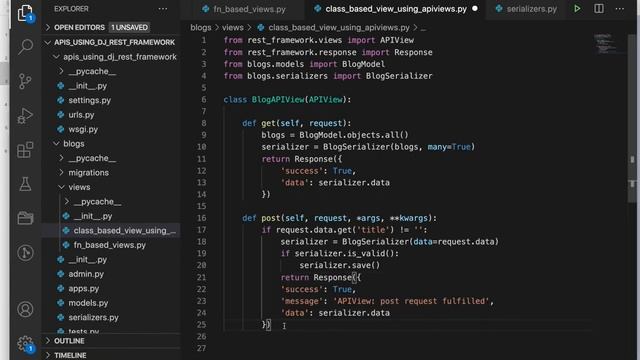This screenshot has width=640, height=360.
Task: Open fn_based_views.py in explorer tree
Action: click(109, 245)
